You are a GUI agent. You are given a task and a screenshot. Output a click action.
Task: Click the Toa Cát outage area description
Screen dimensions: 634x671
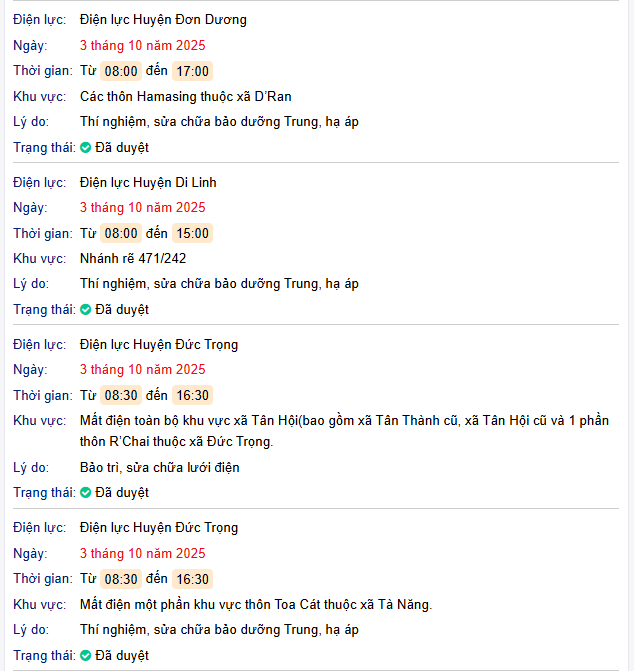[255, 604]
